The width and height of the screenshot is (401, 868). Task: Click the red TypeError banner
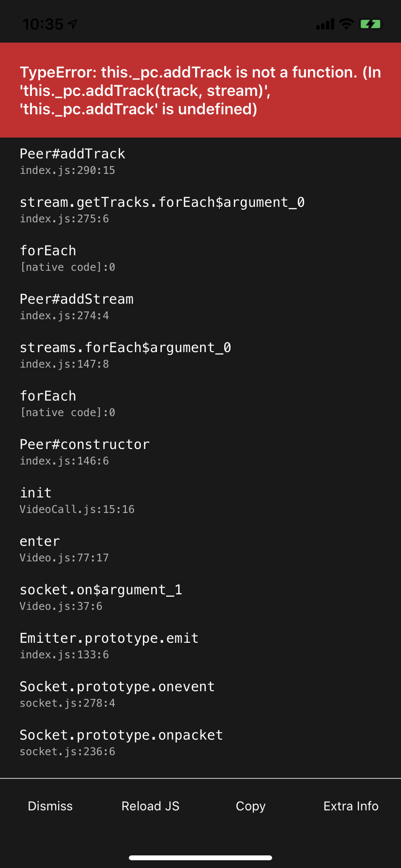click(x=200, y=90)
